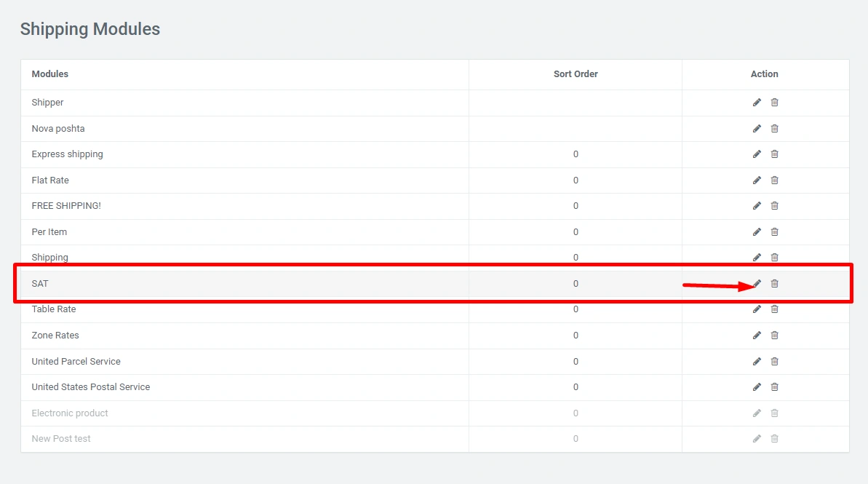Delete the New Post test module
Image resolution: width=868 pixels, height=484 pixels.
pos(774,439)
